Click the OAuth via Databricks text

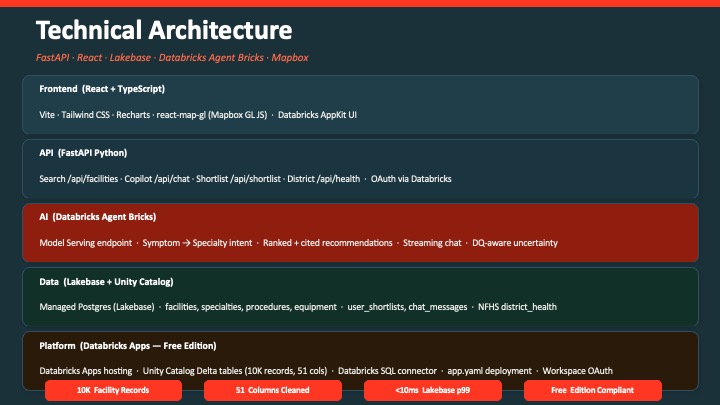pos(411,179)
